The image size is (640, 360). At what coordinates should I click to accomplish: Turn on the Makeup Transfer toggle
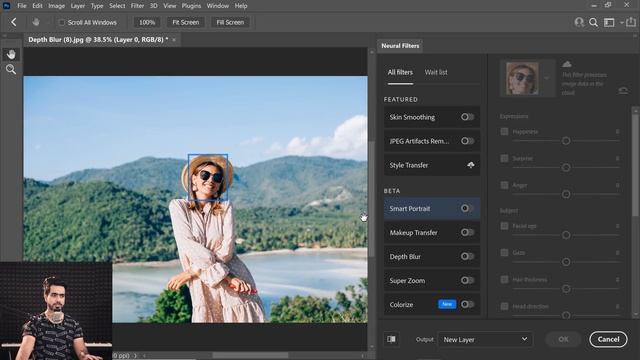(467, 233)
